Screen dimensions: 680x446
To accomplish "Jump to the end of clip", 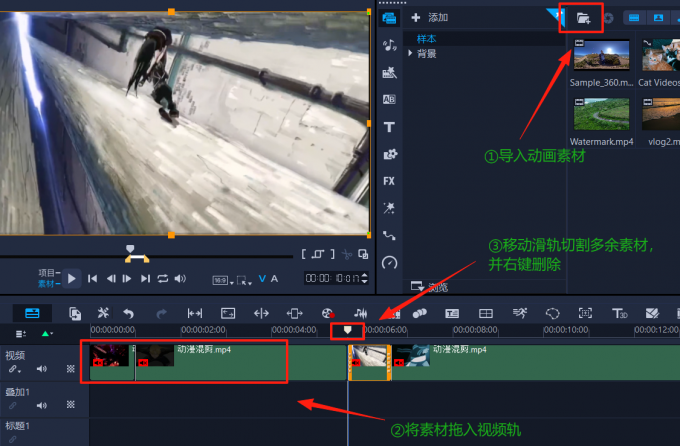I will (x=145, y=279).
